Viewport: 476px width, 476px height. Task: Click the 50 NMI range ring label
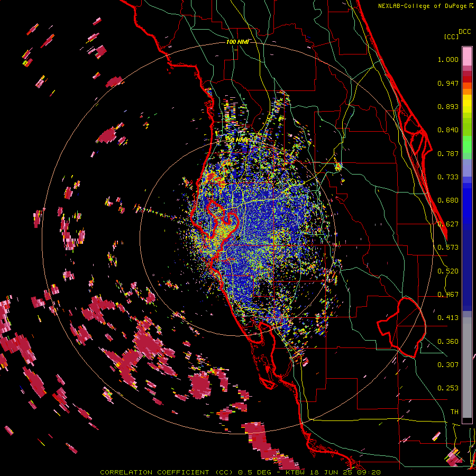pos(238,140)
